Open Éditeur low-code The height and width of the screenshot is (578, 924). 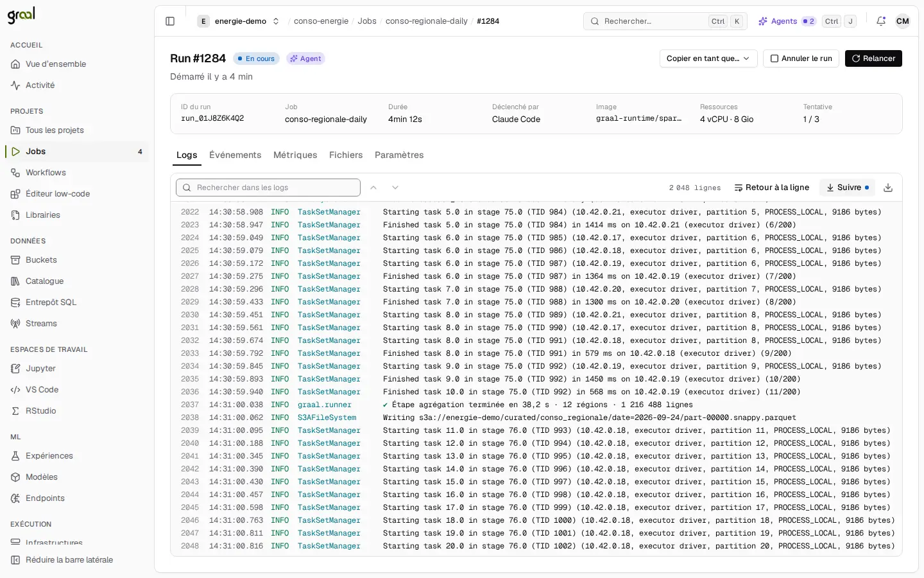pyautogui.click(x=77, y=194)
